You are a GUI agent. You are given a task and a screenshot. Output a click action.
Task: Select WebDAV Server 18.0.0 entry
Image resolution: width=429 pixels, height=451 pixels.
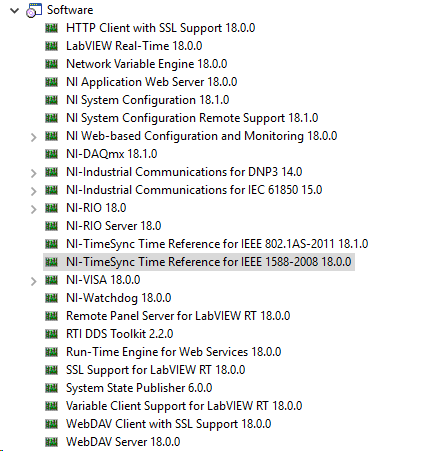click(x=123, y=442)
